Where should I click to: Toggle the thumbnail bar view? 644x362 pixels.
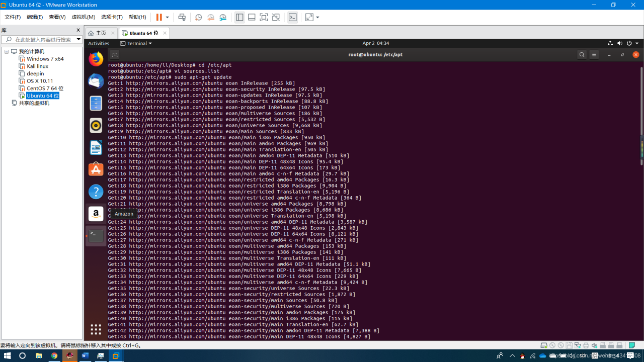(x=252, y=17)
